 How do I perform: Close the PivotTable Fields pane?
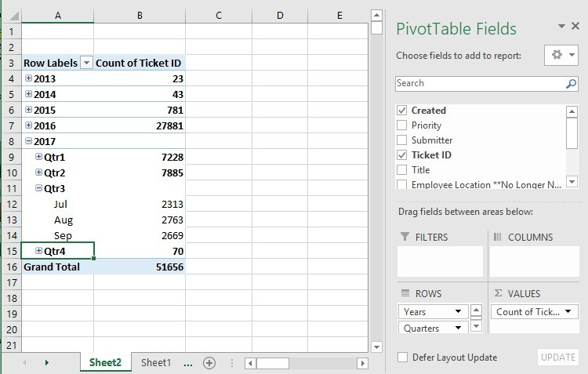(578, 27)
